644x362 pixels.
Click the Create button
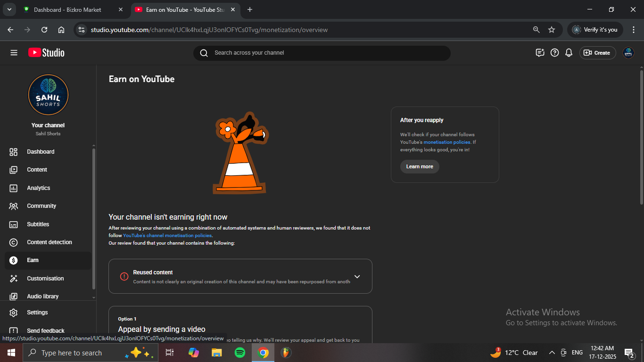click(x=597, y=53)
